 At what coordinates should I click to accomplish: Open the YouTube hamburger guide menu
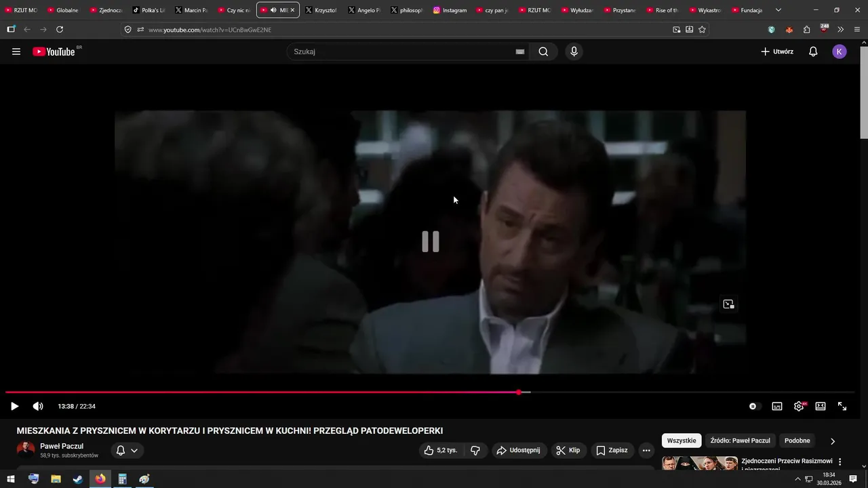click(x=16, y=52)
